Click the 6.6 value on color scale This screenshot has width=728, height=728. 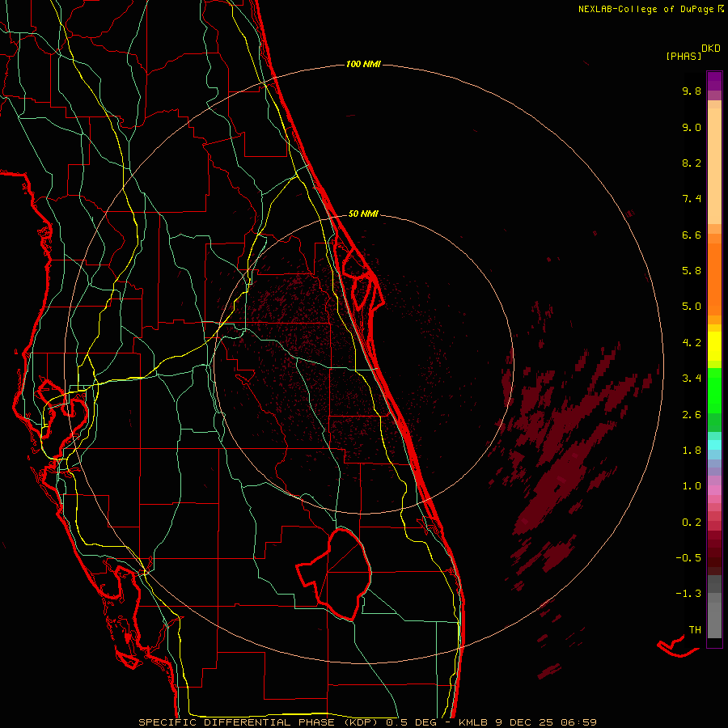point(692,235)
